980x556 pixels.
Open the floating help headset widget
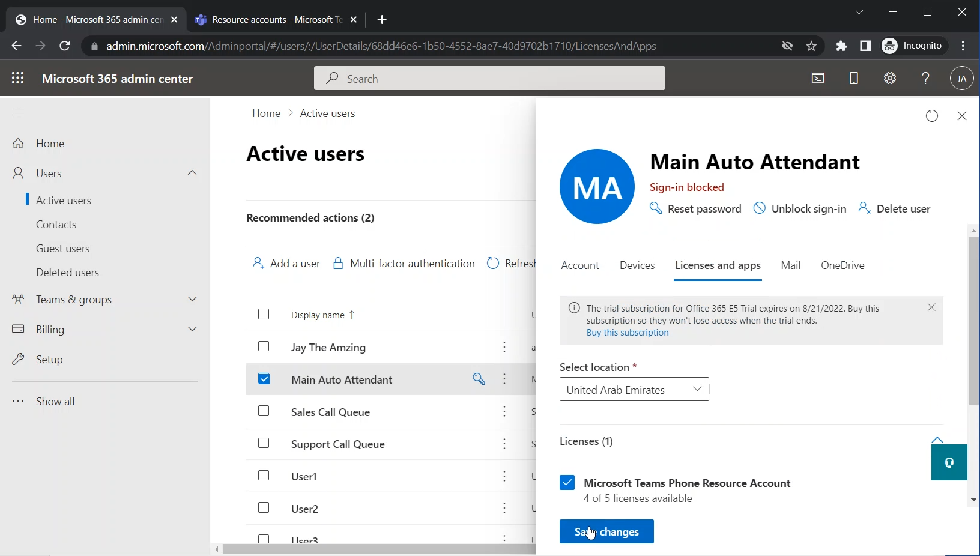point(949,462)
